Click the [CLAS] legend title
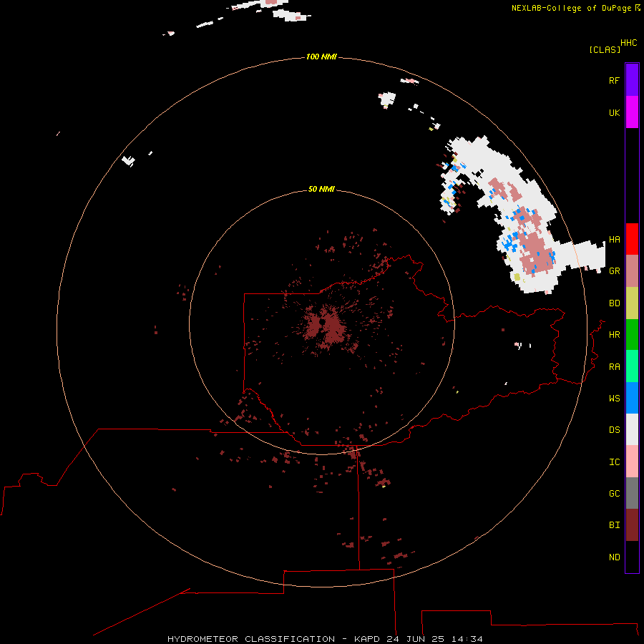 (x=605, y=49)
